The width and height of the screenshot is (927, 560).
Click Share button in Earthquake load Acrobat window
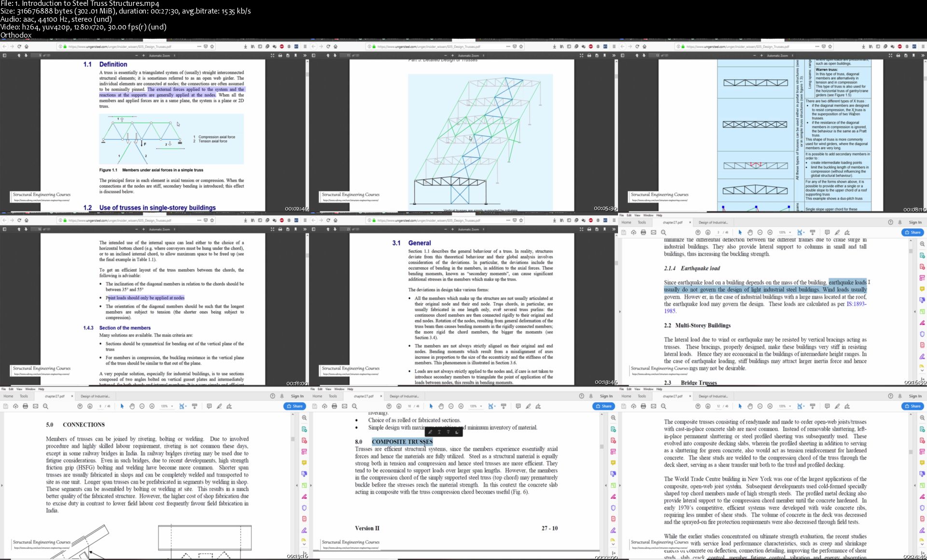[x=912, y=232]
